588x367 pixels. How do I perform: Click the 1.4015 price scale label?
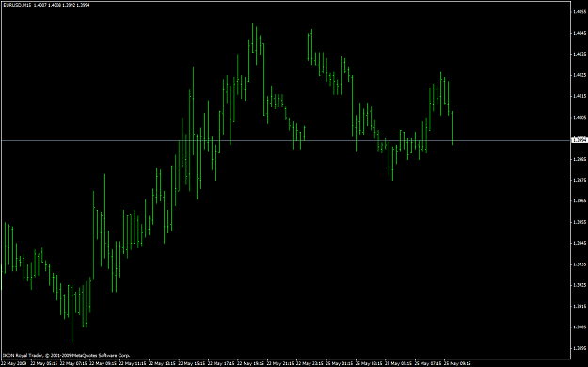[580, 96]
